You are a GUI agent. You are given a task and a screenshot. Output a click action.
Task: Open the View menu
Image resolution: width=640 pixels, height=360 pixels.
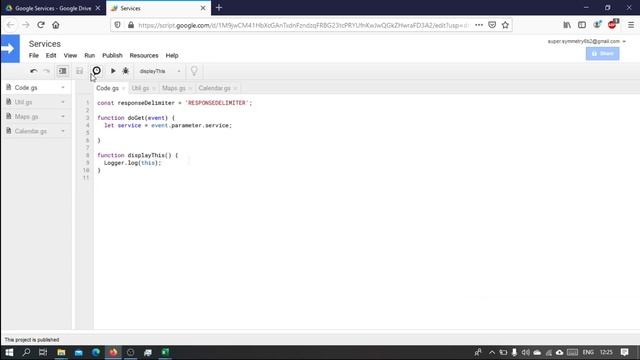point(70,56)
